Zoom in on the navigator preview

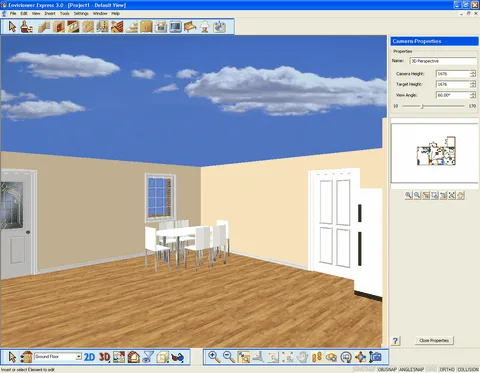tap(409, 195)
